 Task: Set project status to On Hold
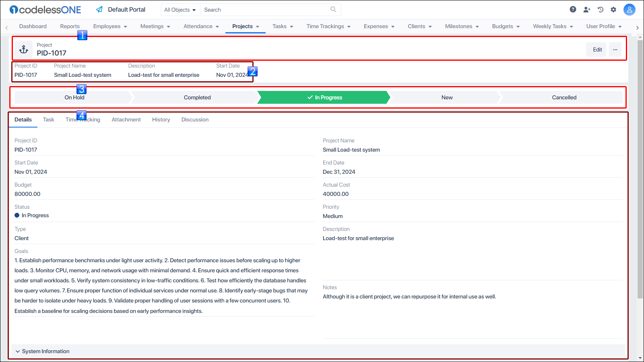tap(74, 97)
